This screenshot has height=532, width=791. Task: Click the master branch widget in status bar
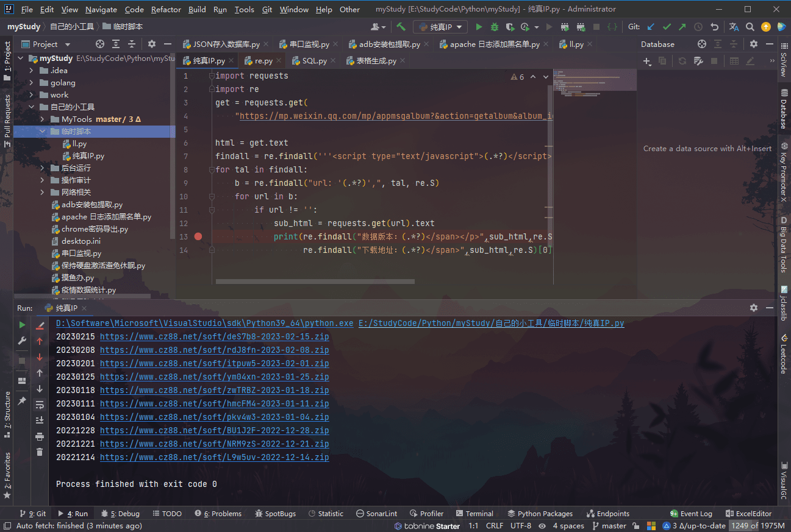tap(608, 525)
